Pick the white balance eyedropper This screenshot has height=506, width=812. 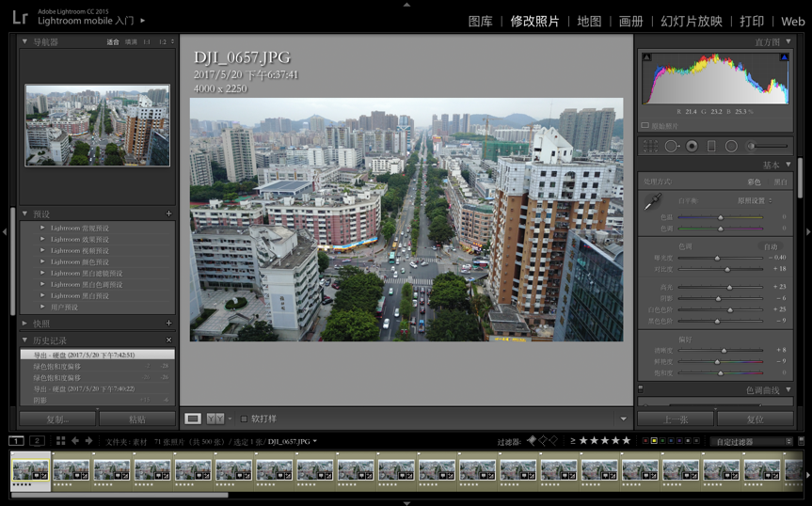(x=651, y=201)
